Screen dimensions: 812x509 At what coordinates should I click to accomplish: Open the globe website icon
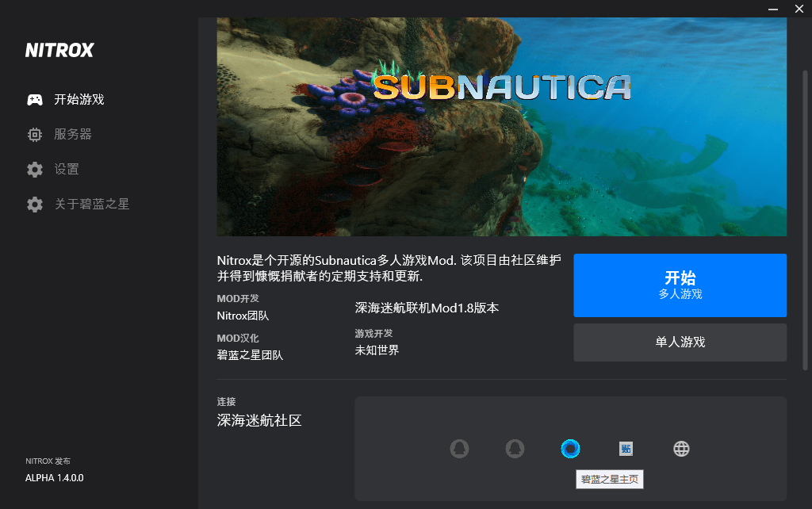click(x=681, y=449)
